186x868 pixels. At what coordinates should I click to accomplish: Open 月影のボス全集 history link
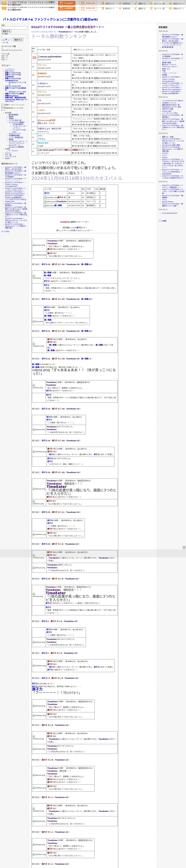[167, 109]
